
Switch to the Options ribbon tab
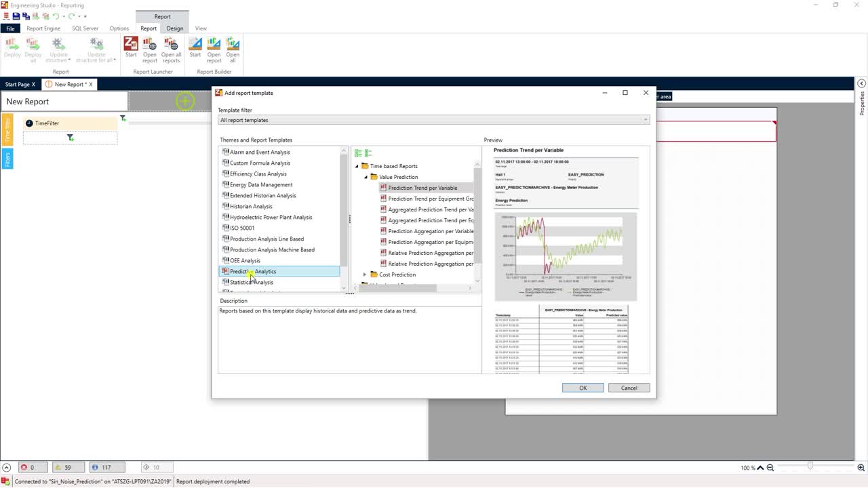119,28
